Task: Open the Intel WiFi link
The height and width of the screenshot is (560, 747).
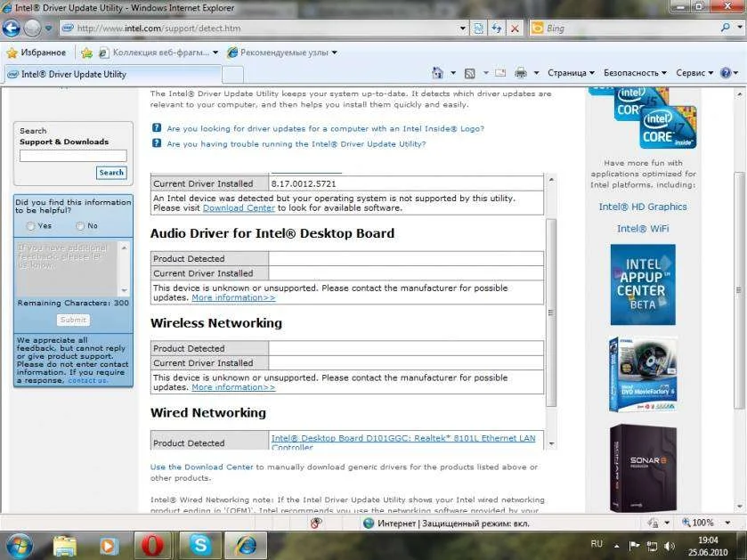Action: [x=643, y=229]
